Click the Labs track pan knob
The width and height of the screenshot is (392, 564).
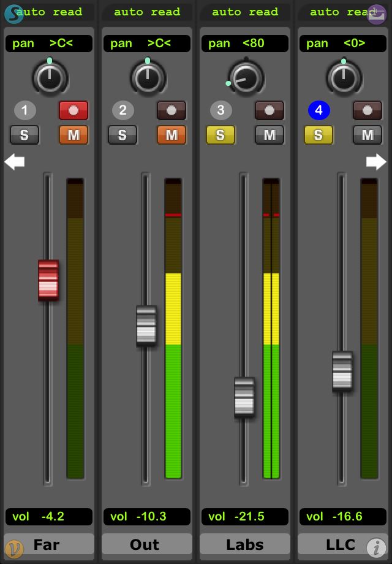click(246, 77)
